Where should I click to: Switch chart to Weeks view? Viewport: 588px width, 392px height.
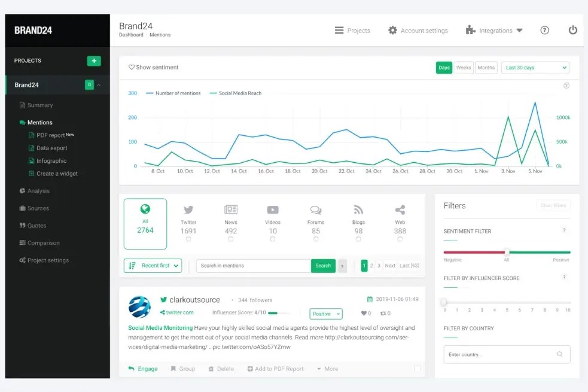tap(464, 68)
